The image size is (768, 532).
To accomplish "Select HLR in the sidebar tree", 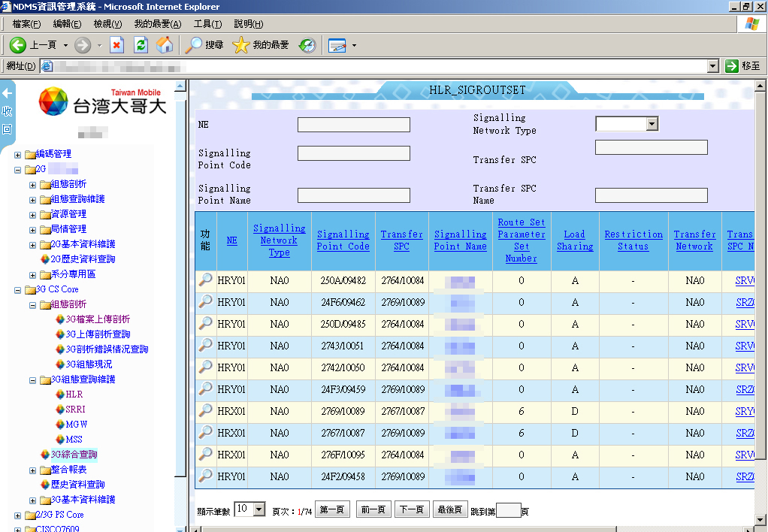I will click(74, 394).
